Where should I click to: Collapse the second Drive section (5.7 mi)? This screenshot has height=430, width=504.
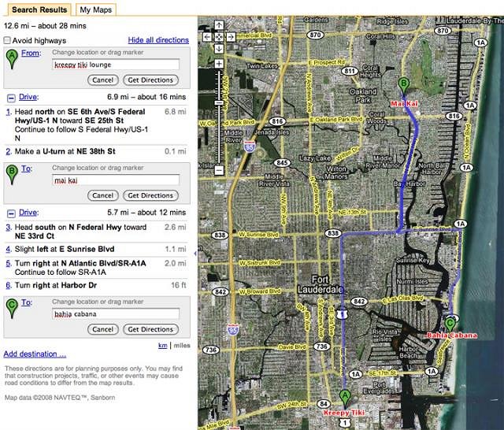(x=11, y=213)
